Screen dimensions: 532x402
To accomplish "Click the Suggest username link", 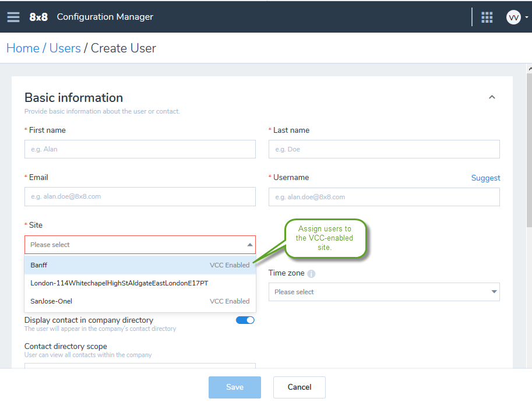I will point(485,178).
